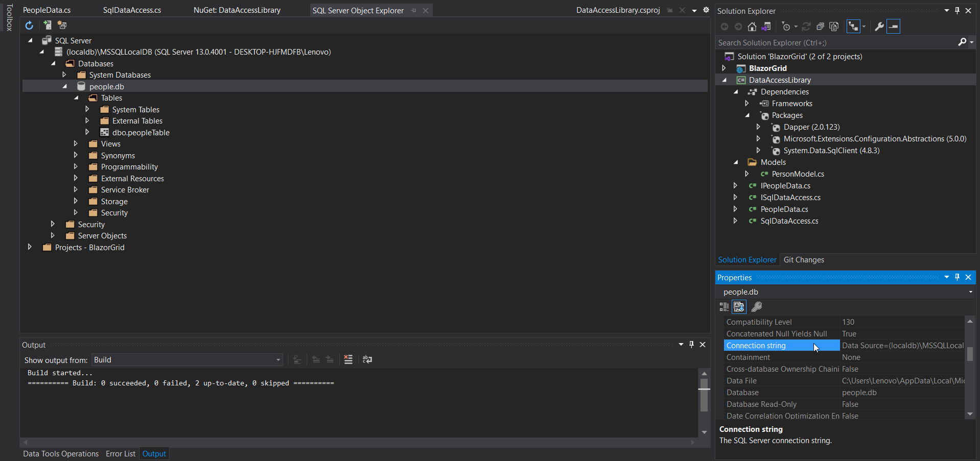This screenshot has height=461, width=980.
Task: Click the Solution Explorer search magnifier icon
Action: pyautogui.click(x=962, y=42)
